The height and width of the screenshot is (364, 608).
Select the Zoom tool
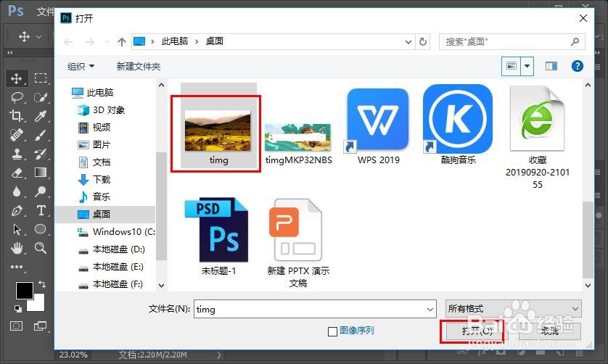click(x=41, y=248)
